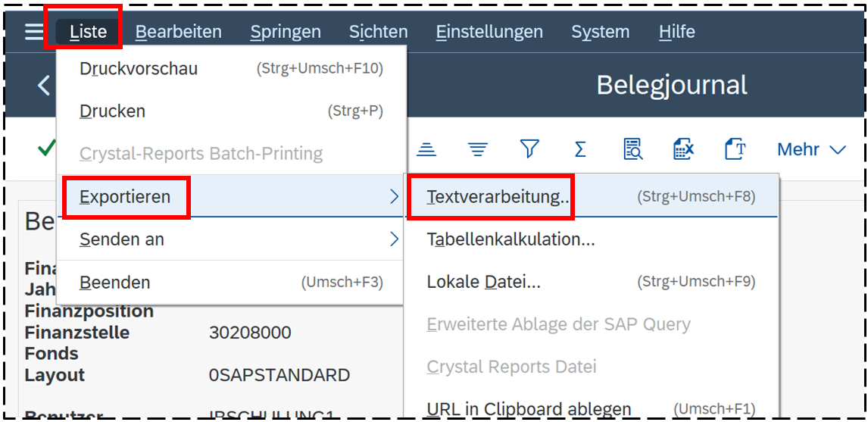Click Beenden in the Liste menu

click(x=115, y=283)
